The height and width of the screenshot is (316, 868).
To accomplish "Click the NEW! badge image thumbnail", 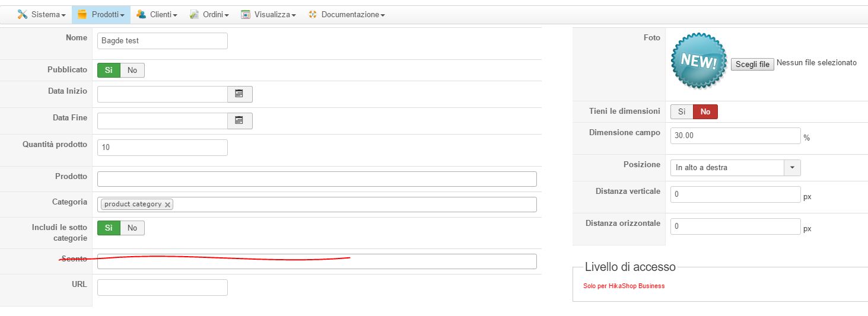I will tap(698, 60).
